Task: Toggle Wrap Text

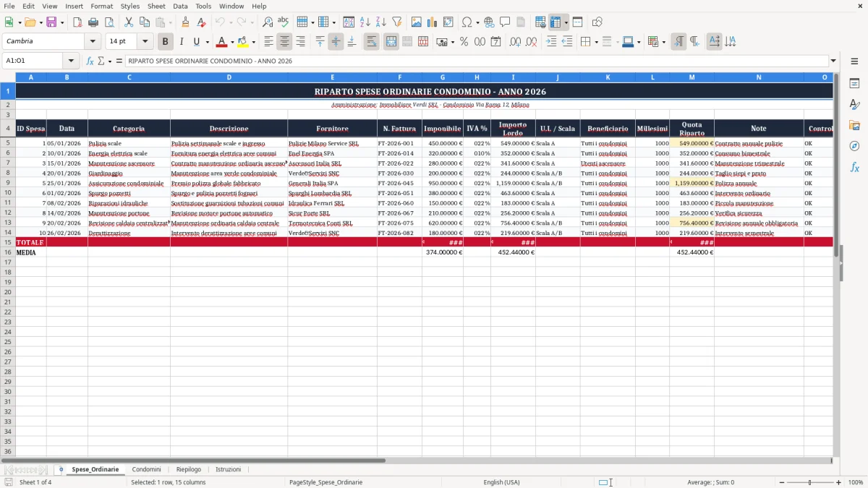Action: [371, 42]
